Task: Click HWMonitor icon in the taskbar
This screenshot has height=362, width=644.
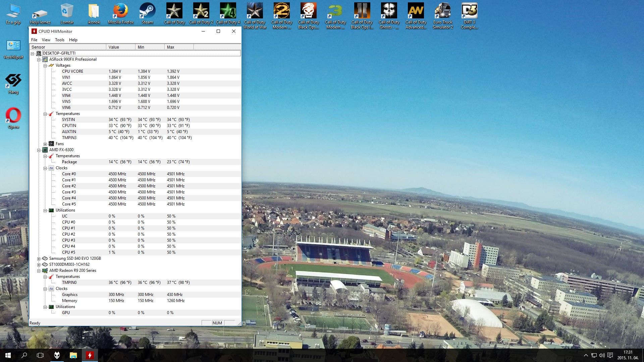Action: (90, 355)
